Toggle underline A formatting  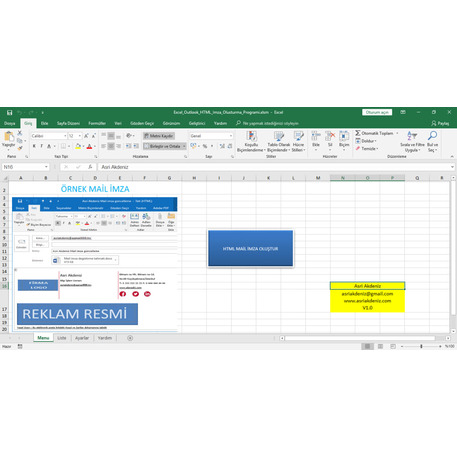(49, 146)
